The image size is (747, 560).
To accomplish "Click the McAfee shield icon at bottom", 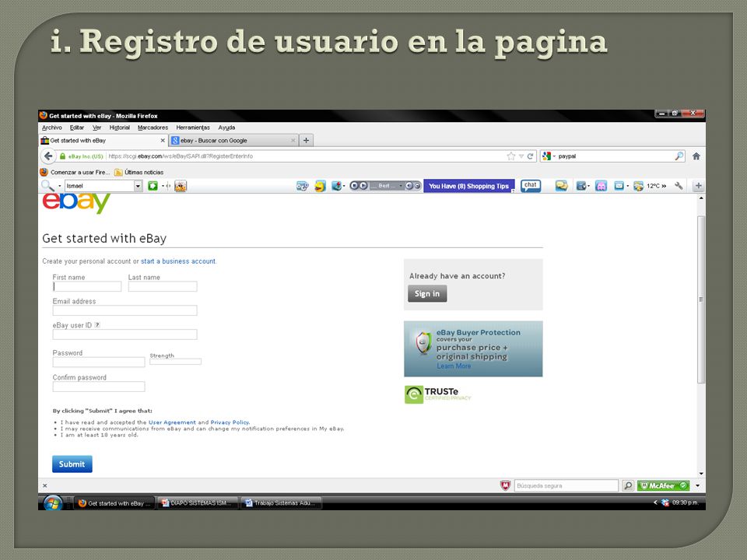I will [x=505, y=485].
